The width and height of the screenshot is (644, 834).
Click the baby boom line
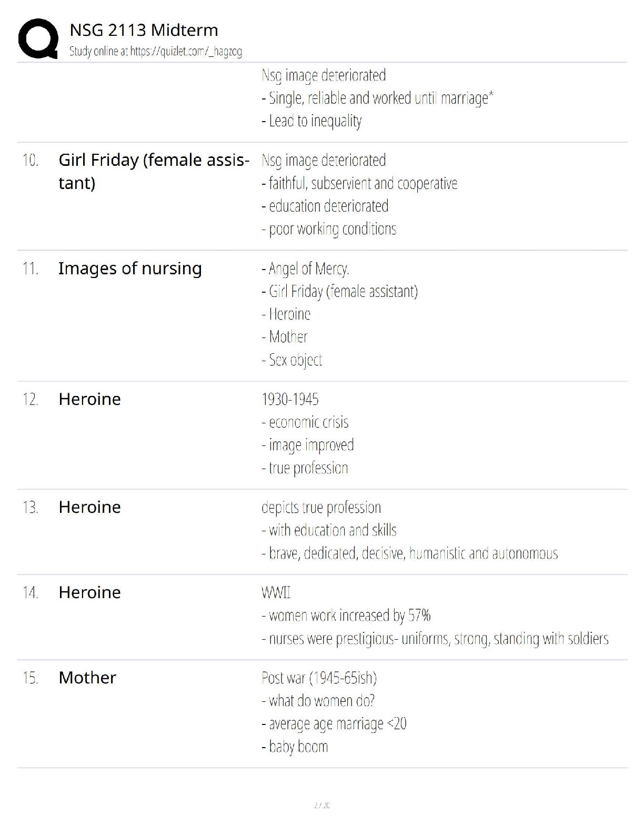(295, 747)
